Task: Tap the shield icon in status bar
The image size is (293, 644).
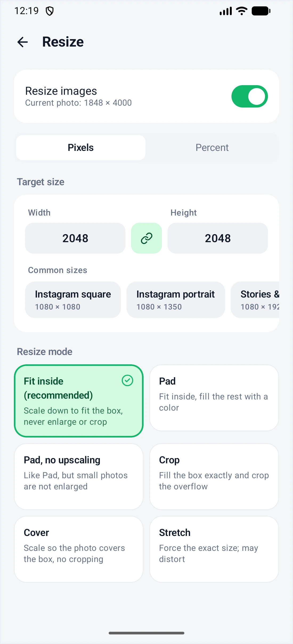Action: point(50,11)
